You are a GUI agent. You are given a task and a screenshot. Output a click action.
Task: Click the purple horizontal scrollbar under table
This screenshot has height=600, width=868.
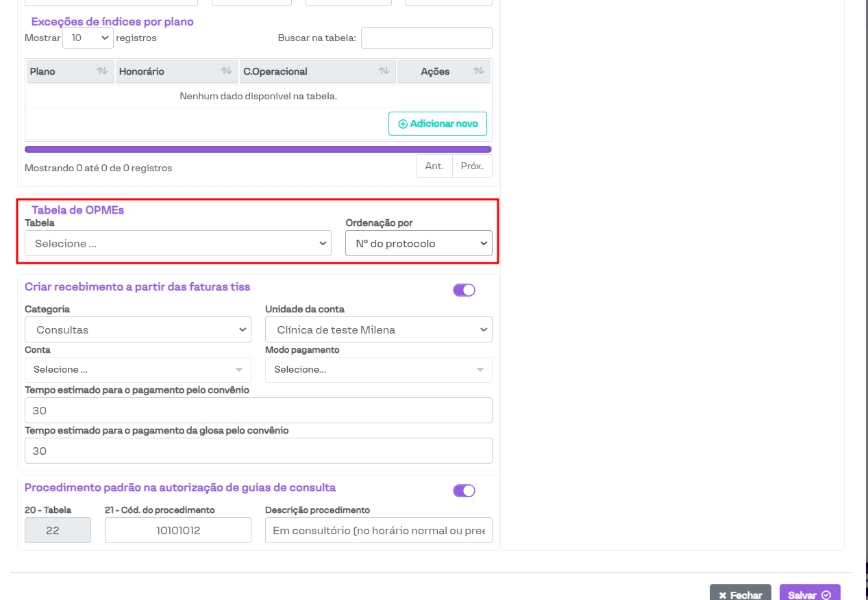tap(258, 149)
